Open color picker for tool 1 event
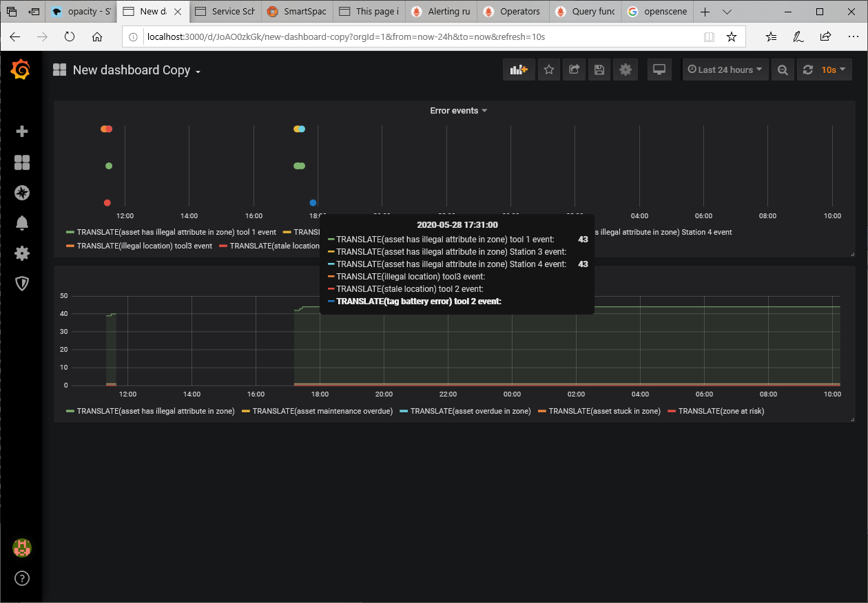868x603 pixels. [70, 233]
